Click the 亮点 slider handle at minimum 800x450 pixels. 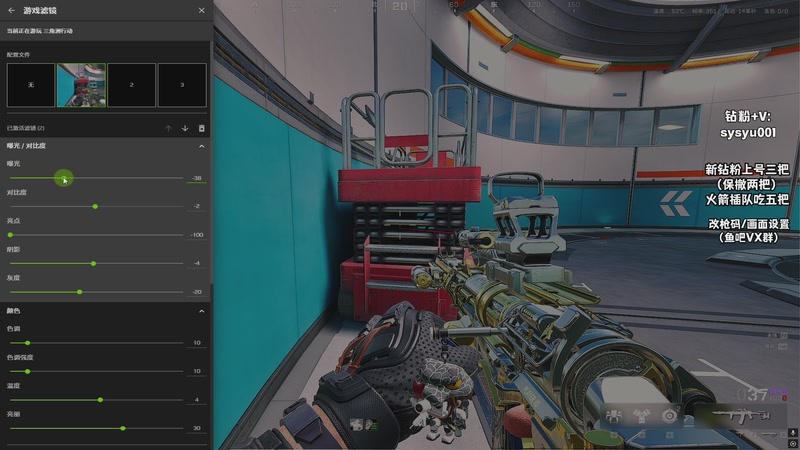pos(10,235)
